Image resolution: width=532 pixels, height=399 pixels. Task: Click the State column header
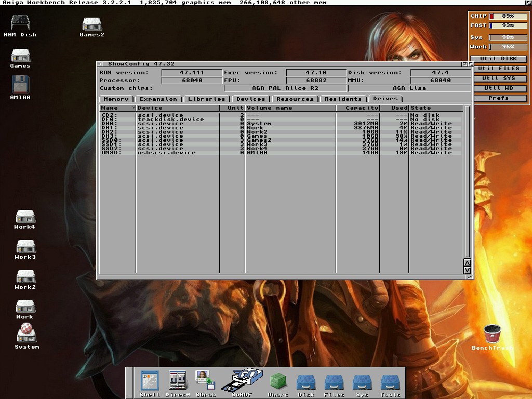436,108
